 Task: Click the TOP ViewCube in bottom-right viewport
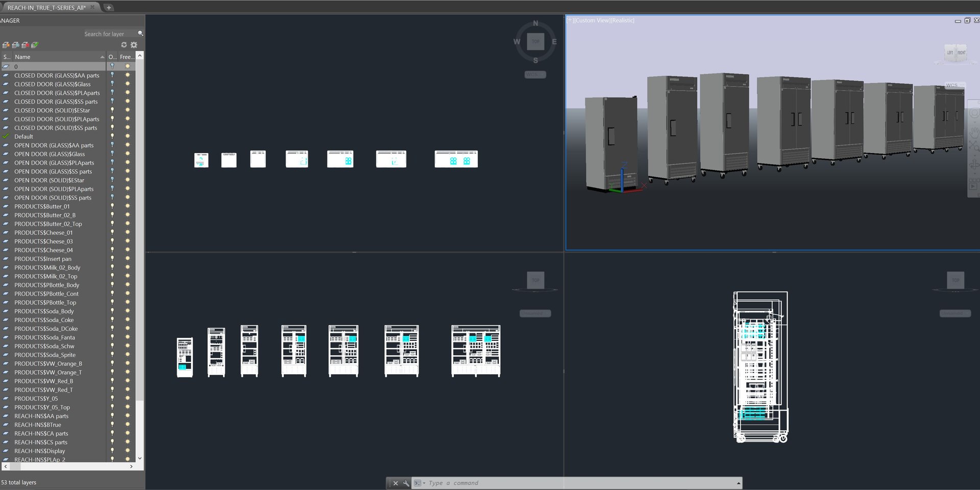point(955,280)
